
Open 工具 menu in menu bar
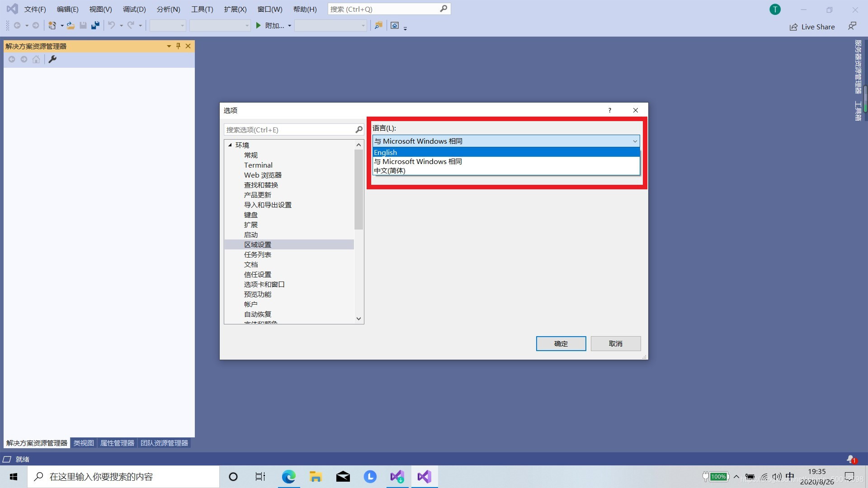tap(202, 9)
